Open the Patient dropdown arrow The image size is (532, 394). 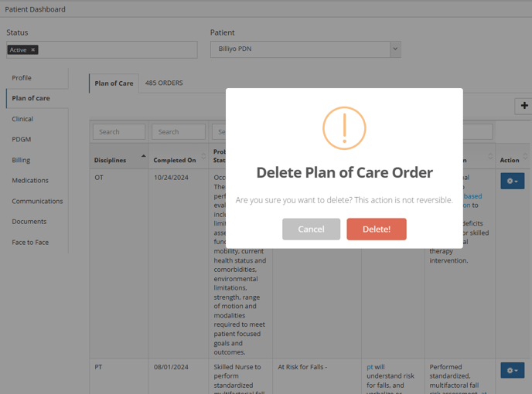(x=395, y=49)
